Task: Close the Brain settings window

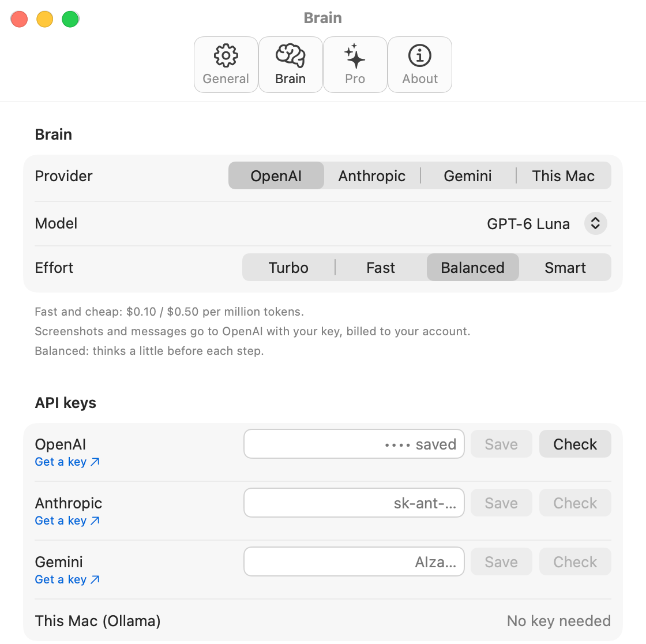Action: (19, 19)
